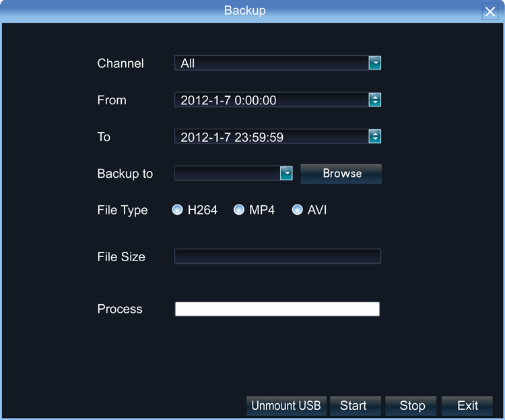Click the Process progress bar

(x=277, y=309)
